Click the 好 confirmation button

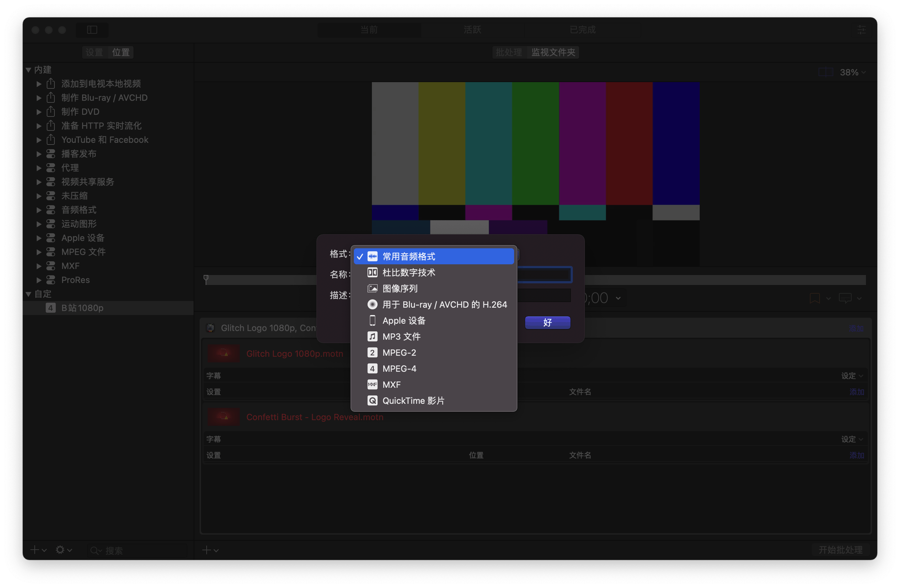click(x=547, y=323)
